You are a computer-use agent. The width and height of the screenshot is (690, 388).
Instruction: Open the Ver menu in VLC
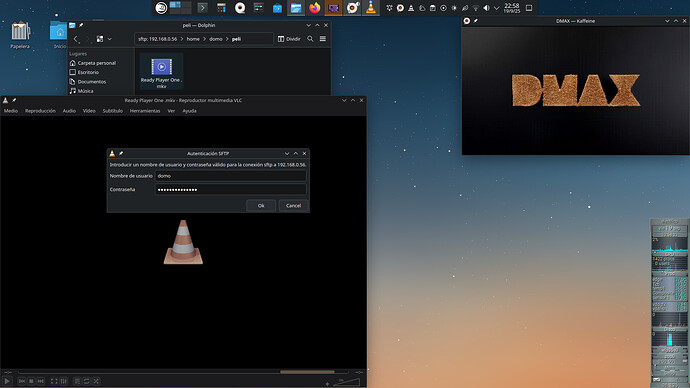171,111
